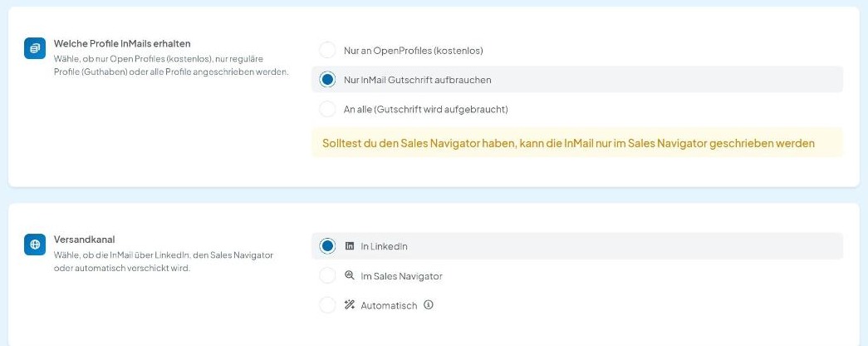Select the 'In LinkedIn' radio button
Screen dimensions: 868x346
coord(327,245)
